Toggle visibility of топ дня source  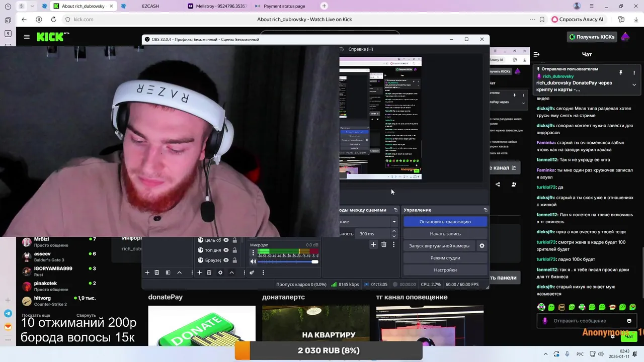click(226, 250)
